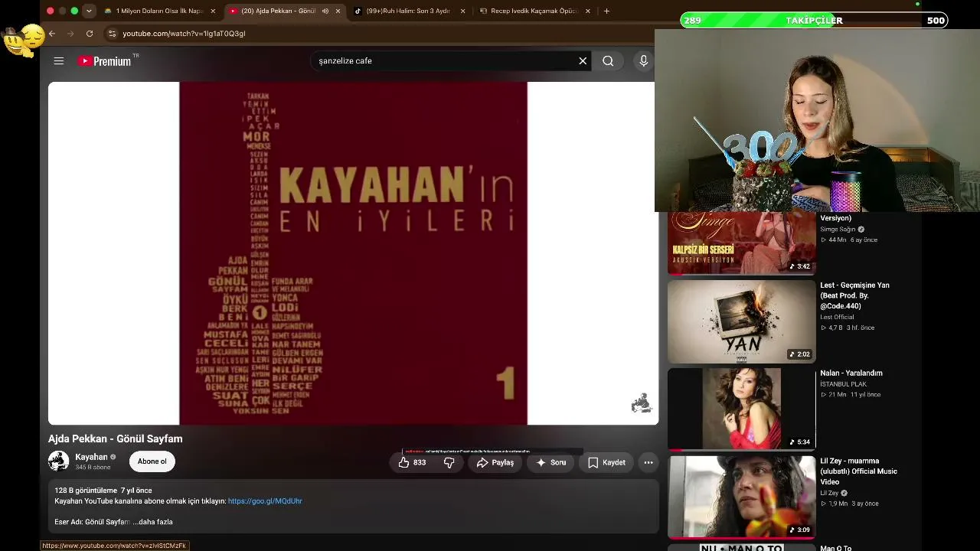
Task: Click the Kayahan'ın En İyileri video player
Action: [x=353, y=253]
